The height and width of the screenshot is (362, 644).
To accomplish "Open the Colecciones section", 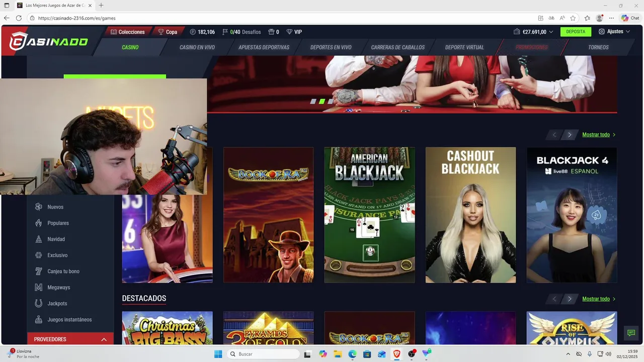I will tap(128, 32).
